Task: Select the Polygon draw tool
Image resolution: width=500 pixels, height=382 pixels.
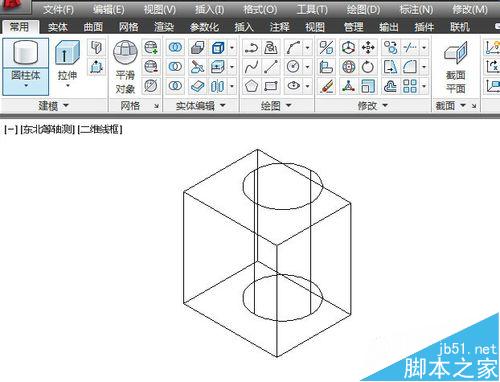Action: 251,86
